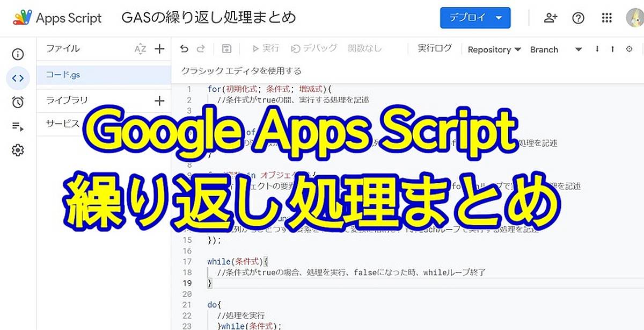Toggle alphabetical file sorting
The image size is (644, 330).
tap(140, 48)
